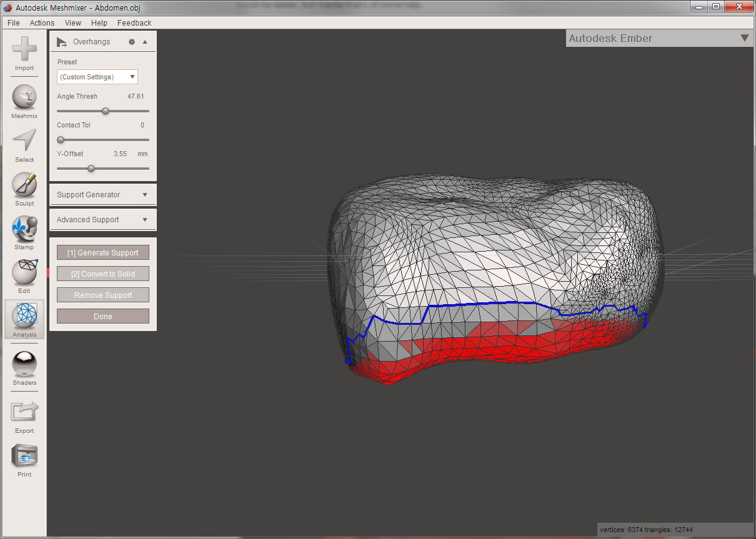
Task: Open the Sculpt brush tool
Action: pyautogui.click(x=24, y=185)
